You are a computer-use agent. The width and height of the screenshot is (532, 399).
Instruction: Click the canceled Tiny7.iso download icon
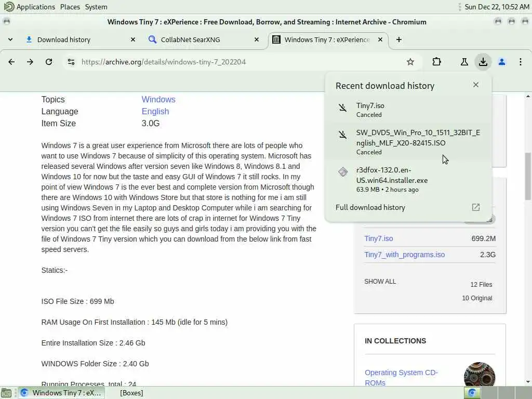pyautogui.click(x=343, y=108)
